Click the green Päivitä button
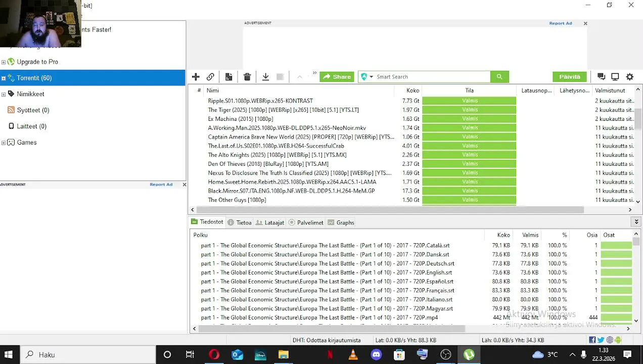 tap(570, 77)
